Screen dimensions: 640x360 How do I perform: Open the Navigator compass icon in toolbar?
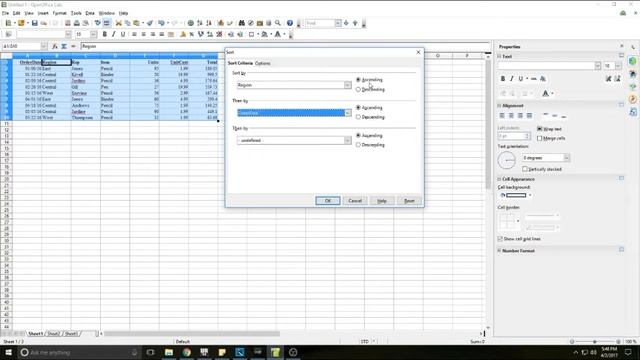tap(251, 23)
